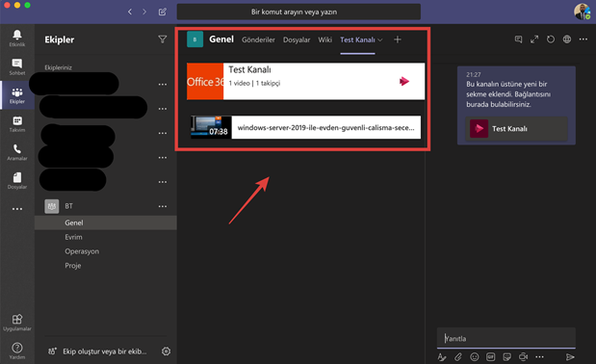Open the Takvim calendar
This screenshot has height=364, width=596.
17,124
